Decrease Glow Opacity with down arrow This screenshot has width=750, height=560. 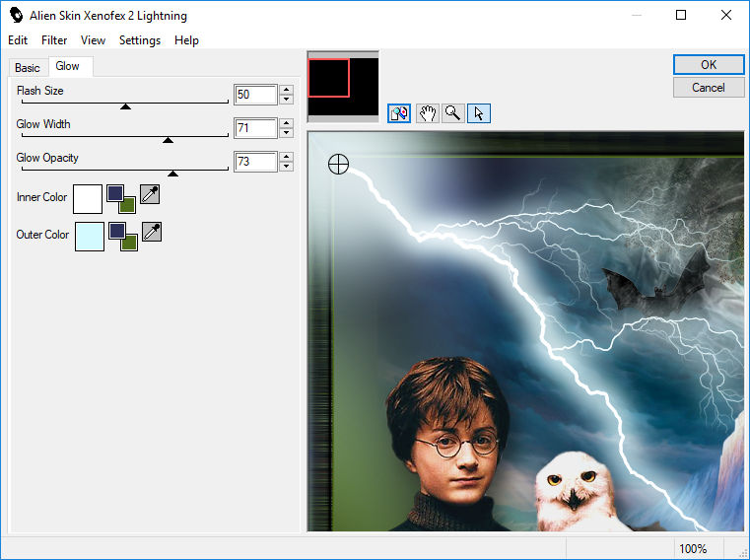tap(286, 166)
